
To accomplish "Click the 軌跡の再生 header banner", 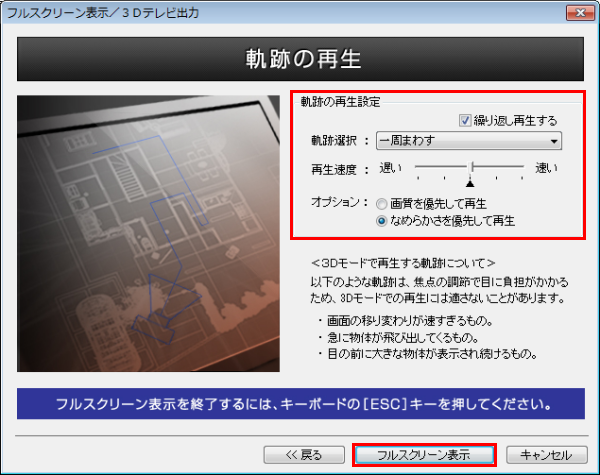I will pyautogui.click(x=300, y=58).
